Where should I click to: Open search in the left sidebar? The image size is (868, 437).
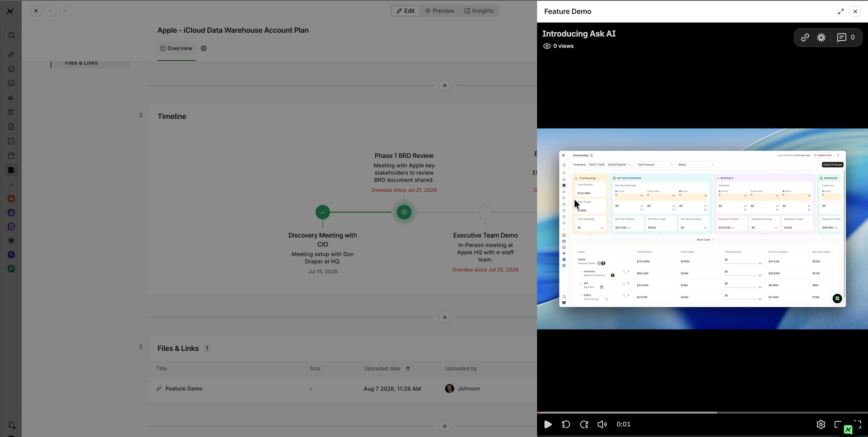click(x=11, y=36)
